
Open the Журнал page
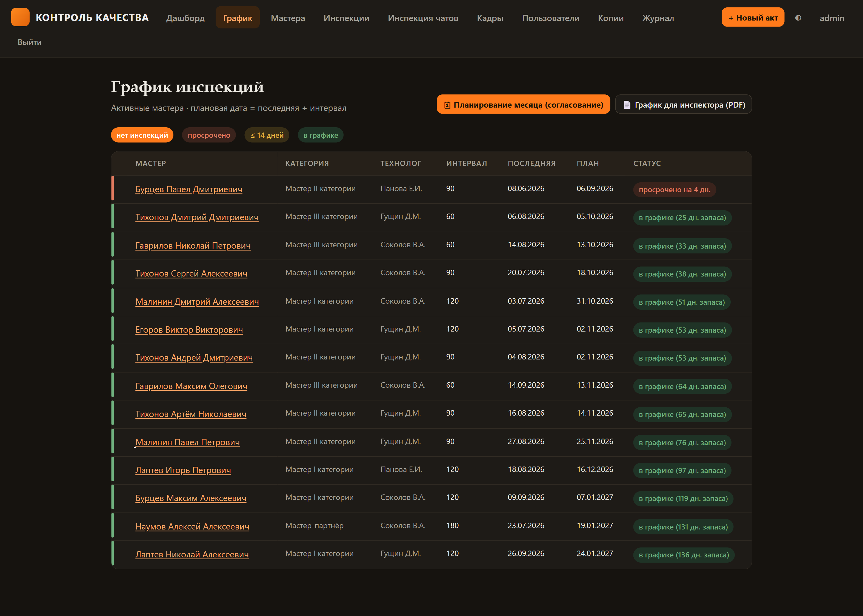[658, 18]
